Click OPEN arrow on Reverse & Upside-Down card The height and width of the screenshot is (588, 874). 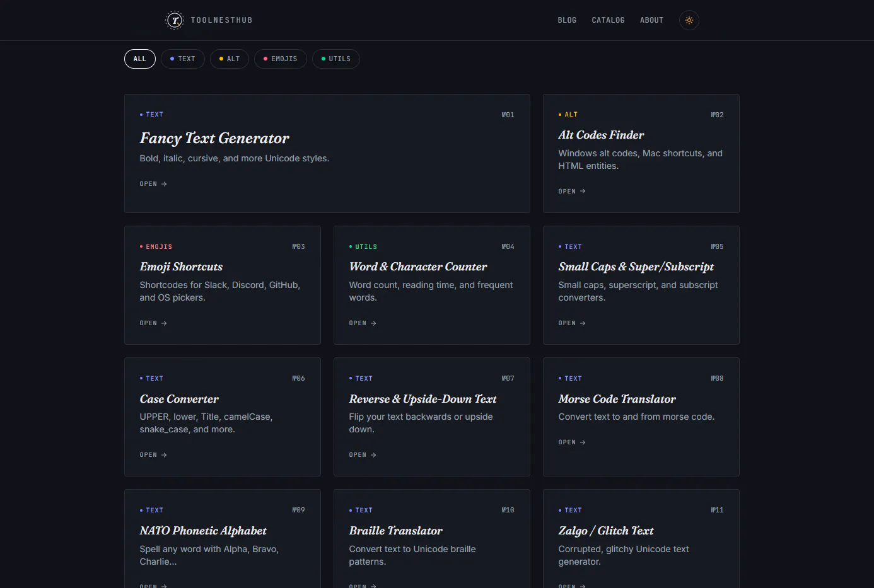pos(363,455)
